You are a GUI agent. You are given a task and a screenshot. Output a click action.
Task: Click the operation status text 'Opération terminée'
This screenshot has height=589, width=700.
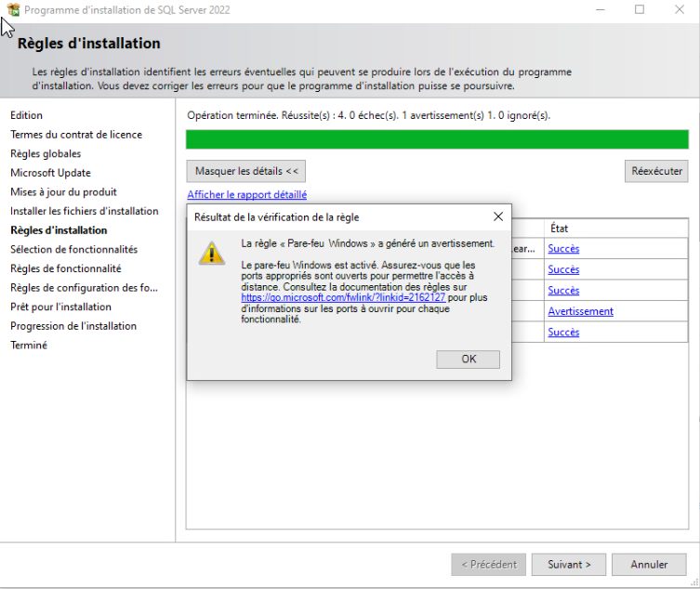[x=233, y=115]
